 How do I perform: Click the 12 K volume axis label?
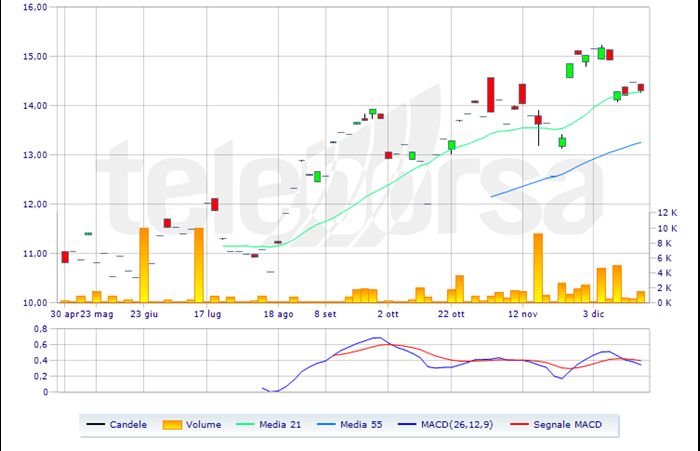coord(666,213)
